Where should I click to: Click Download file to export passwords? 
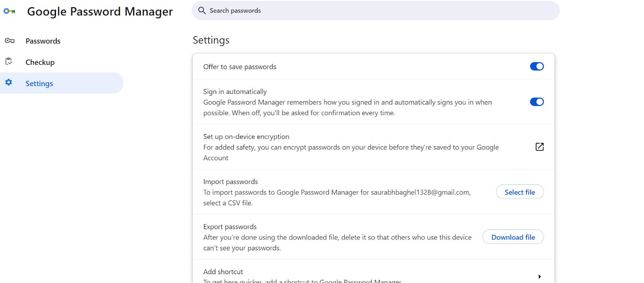pos(513,237)
